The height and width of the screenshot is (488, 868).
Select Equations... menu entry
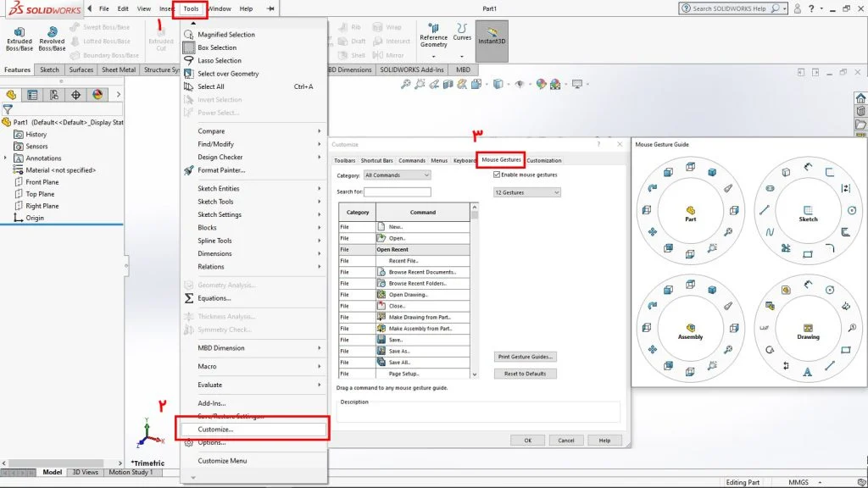[x=214, y=298]
